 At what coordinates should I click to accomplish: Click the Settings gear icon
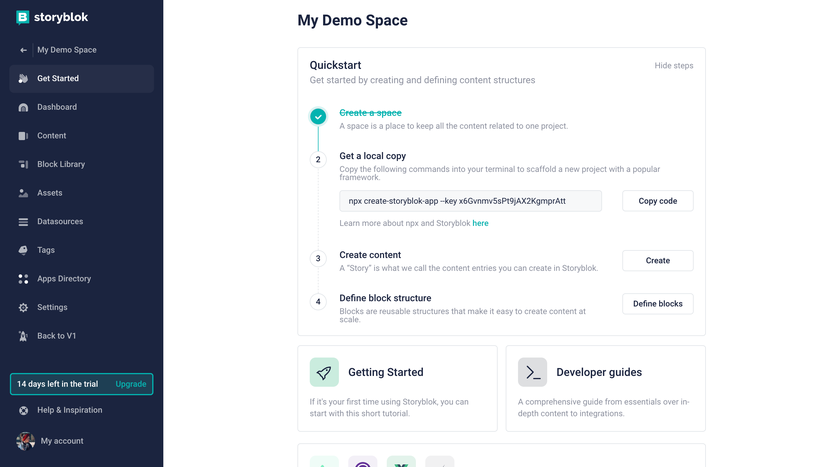tap(23, 307)
